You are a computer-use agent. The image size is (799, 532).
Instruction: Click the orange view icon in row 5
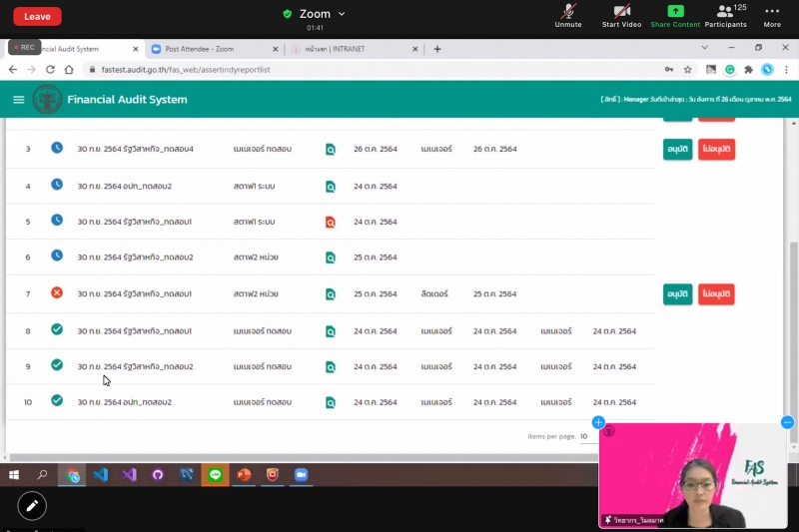(331, 222)
